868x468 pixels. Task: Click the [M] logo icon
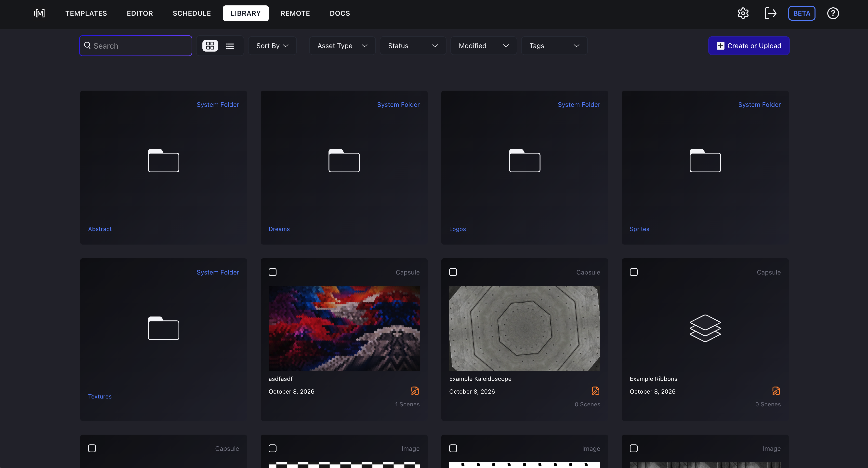(39, 13)
